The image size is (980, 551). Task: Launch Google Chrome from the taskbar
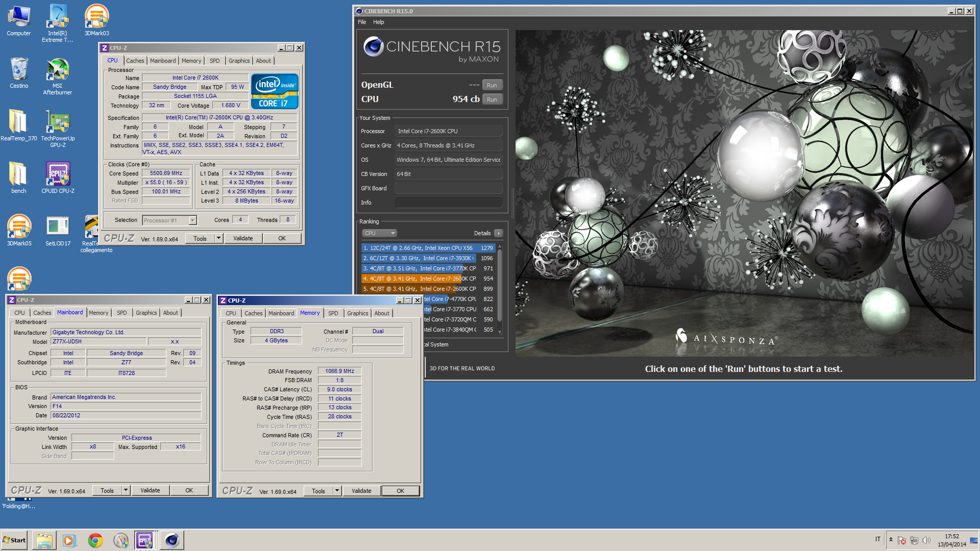pos(95,540)
